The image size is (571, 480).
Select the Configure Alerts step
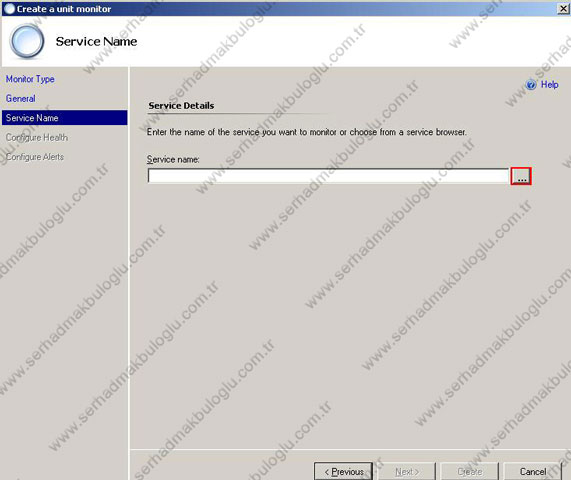pos(35,157)
